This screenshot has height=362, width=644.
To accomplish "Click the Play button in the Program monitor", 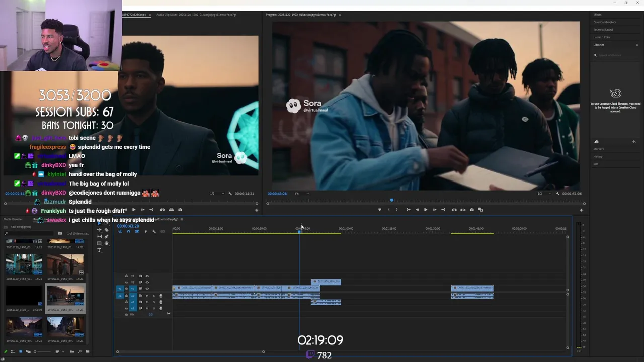I will 426,210.
